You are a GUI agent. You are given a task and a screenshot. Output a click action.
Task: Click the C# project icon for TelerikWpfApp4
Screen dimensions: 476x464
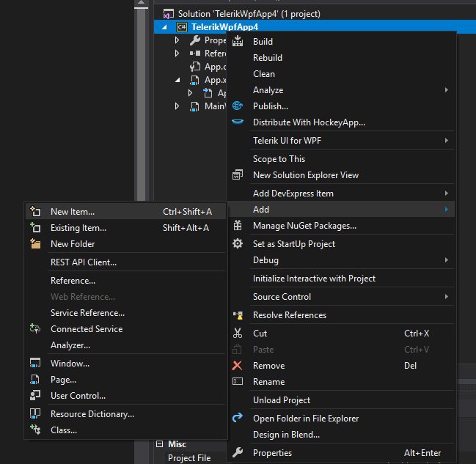click(x=182, y=27)
